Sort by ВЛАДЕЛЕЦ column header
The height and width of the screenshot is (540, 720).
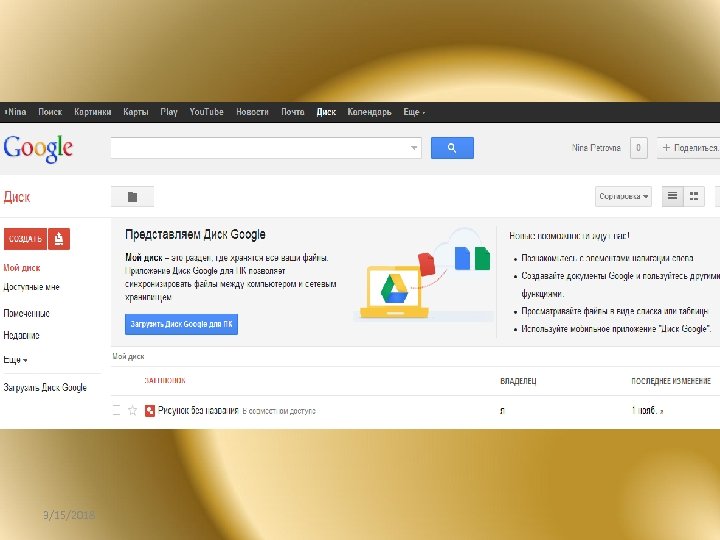pyautogui.click(x=518, y=381)
